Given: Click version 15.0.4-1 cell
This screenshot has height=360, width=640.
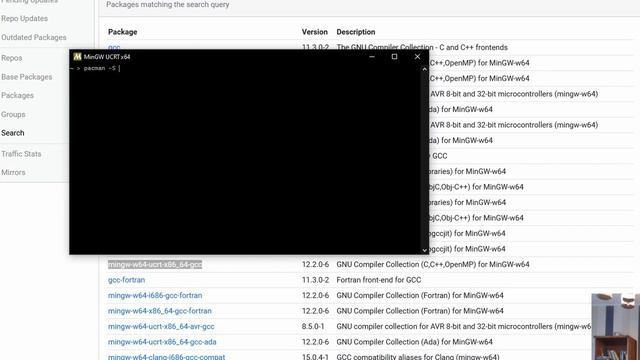Looking at the screenshot, I should click(315, 357).
